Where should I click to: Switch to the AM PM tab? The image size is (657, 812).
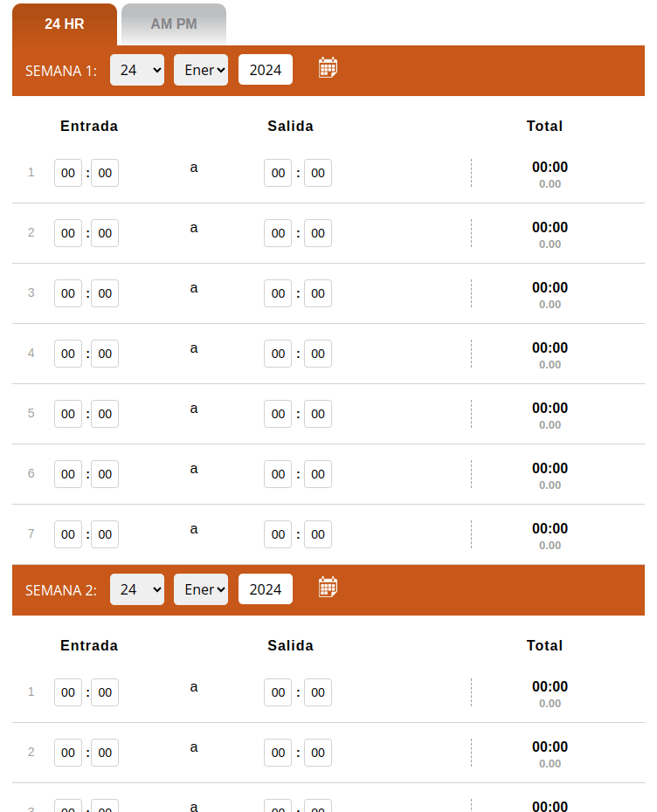click(x=172, y=24)
